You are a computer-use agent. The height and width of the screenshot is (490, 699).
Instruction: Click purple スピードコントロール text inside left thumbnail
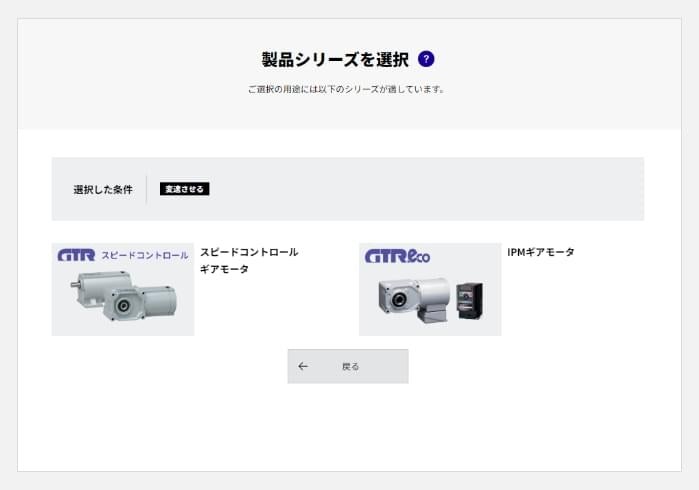145,255
